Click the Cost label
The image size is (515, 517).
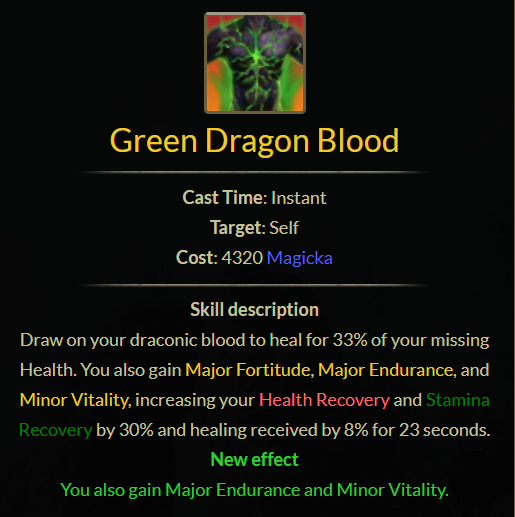click(x=197, y=258)
